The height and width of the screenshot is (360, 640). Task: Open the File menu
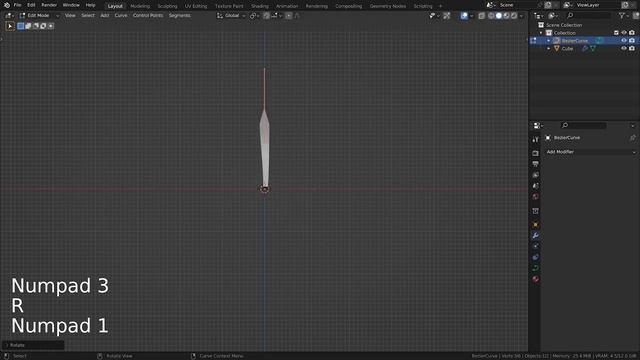[x=18, y=5]
